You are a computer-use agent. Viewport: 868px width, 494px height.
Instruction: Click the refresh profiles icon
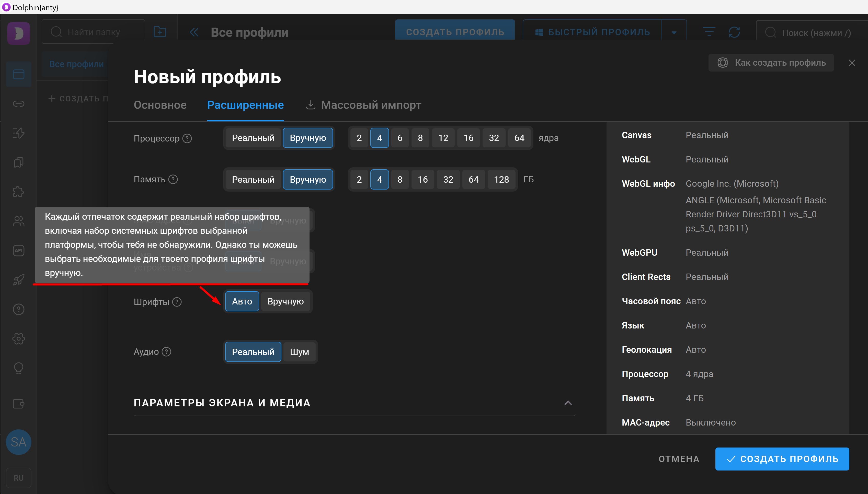[x=734, y=32]
